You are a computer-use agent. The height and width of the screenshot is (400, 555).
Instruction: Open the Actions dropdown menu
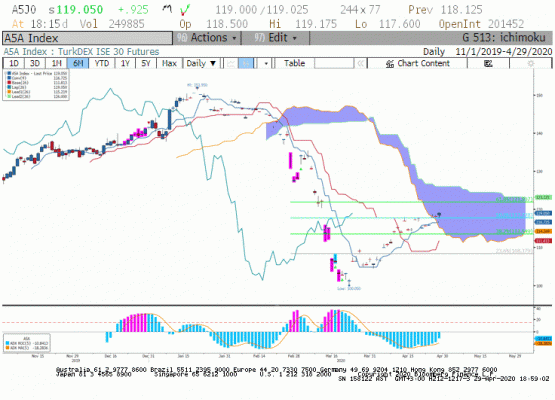(x=207, y=38)
